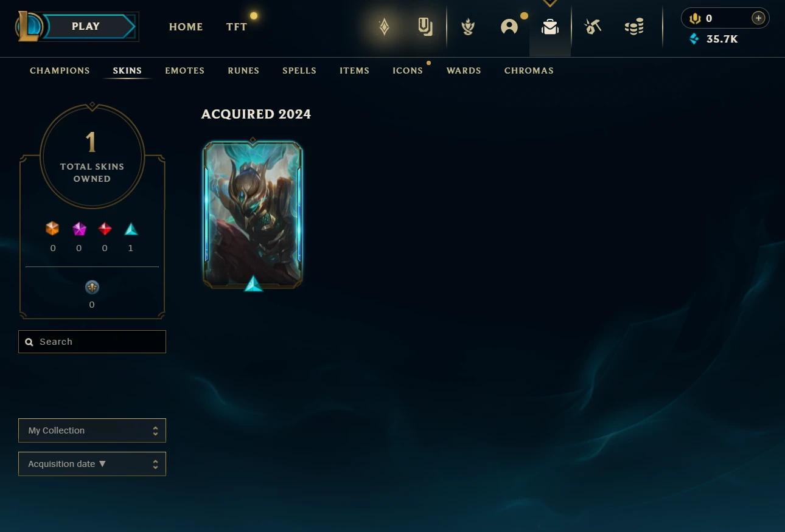
Task: Filter by the teal Epic tier triangle
Action: pyautogui.click(x=131, y=229)
